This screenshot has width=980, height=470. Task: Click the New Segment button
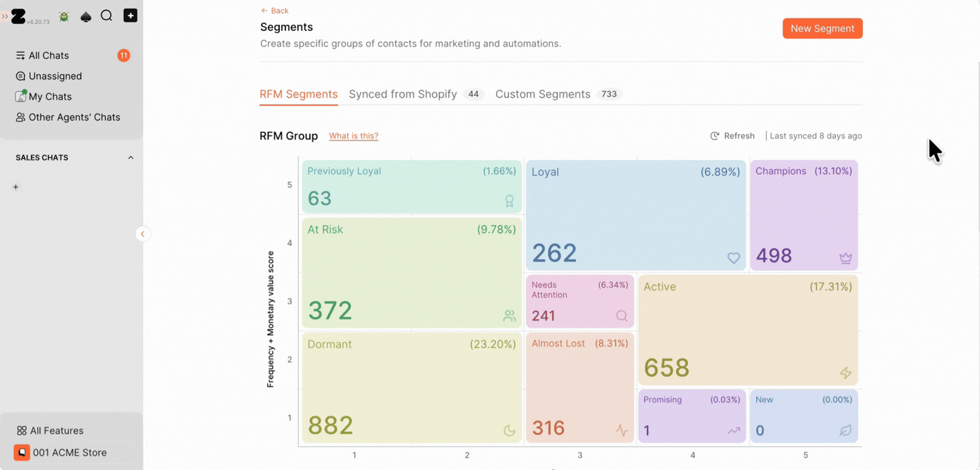click(x=822, y=28)
